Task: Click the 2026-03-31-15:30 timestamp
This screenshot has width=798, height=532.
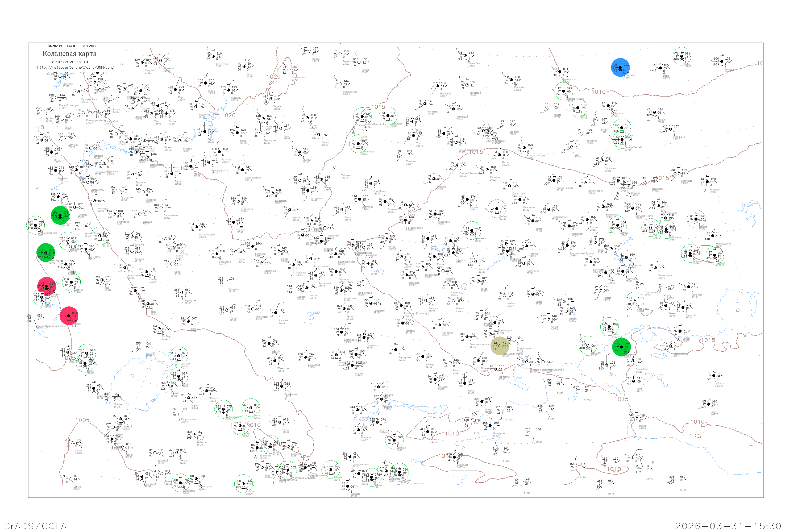Action: [728, 526]
